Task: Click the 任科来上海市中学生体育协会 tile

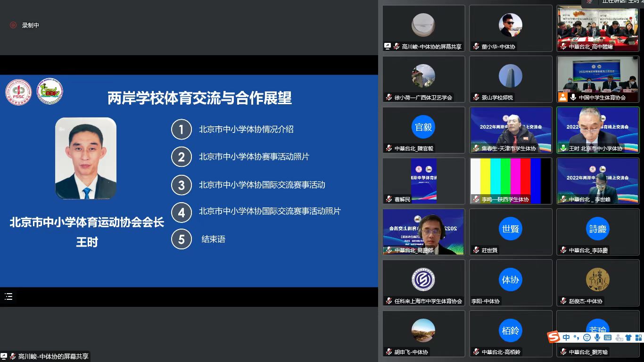Action: [x=423, y=282]
